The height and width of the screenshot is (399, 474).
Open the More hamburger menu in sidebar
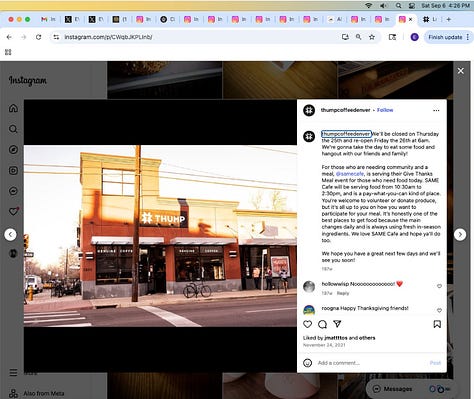[x=13, y=372]
